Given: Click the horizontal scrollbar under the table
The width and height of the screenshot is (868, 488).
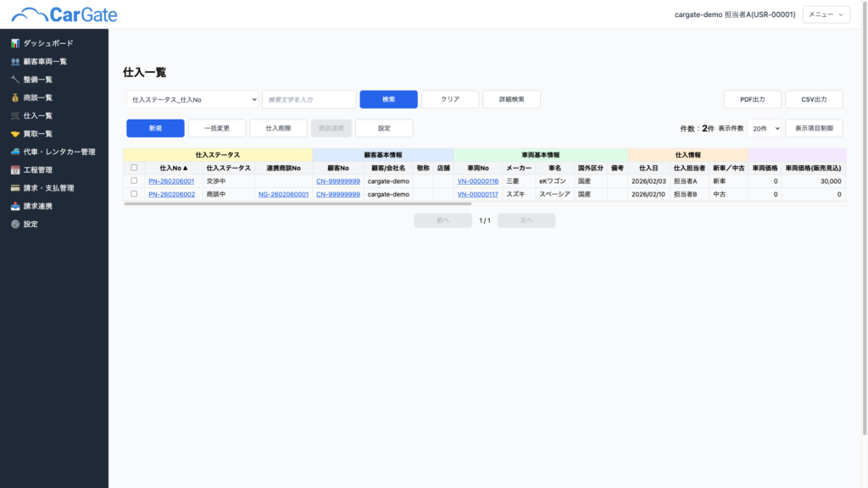Looking at the screenshot, I should pos(297,203).
